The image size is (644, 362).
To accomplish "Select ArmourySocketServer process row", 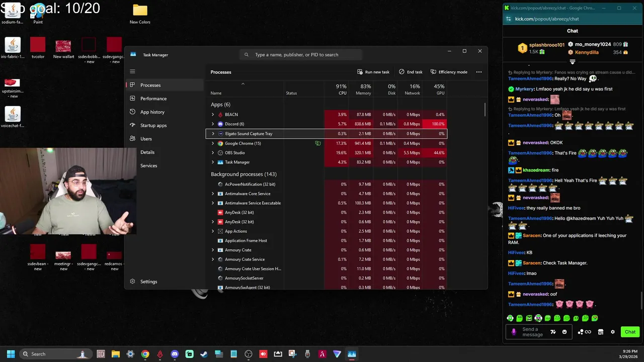I will tap(326, 278).
